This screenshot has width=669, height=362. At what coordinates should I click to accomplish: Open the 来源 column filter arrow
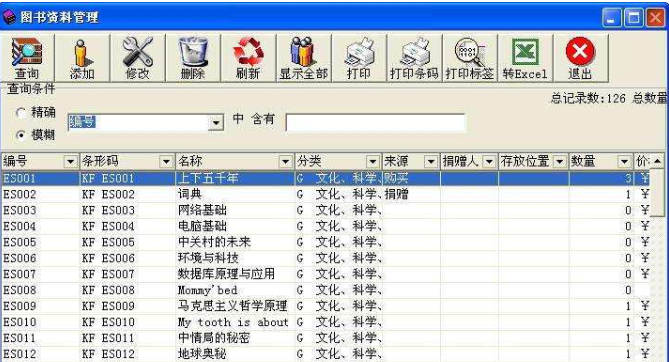tap(431, 162)
